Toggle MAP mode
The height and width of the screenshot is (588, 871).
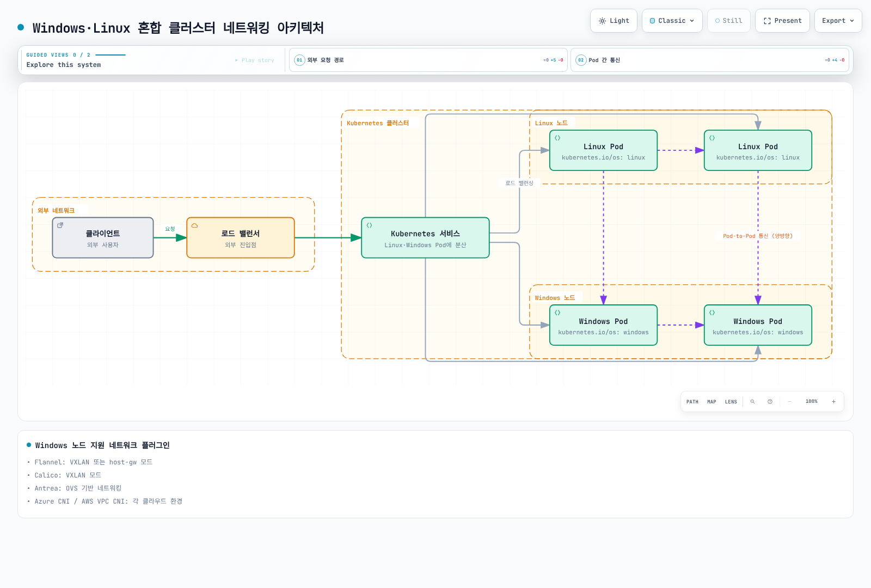711,402
